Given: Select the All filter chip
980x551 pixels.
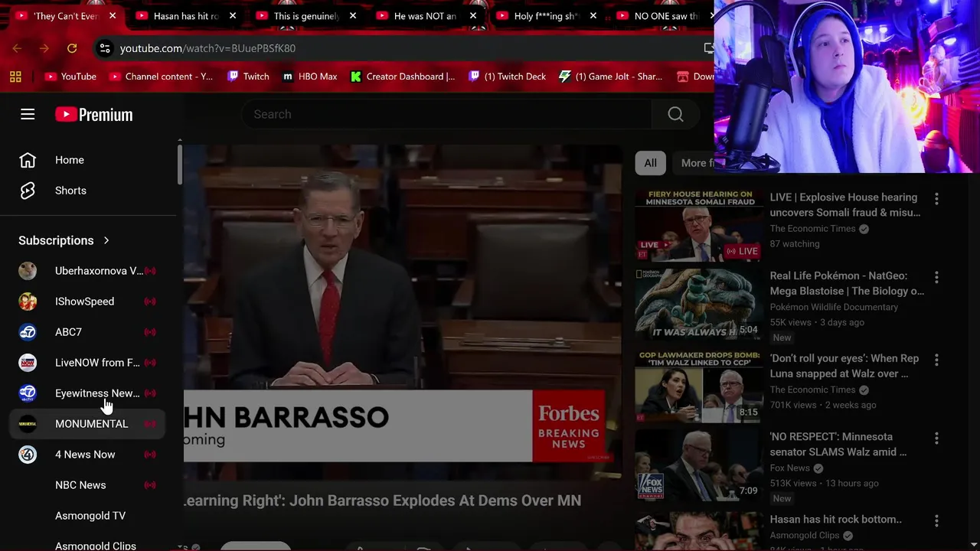Looking at the screenshot, I should pos(650,163).
